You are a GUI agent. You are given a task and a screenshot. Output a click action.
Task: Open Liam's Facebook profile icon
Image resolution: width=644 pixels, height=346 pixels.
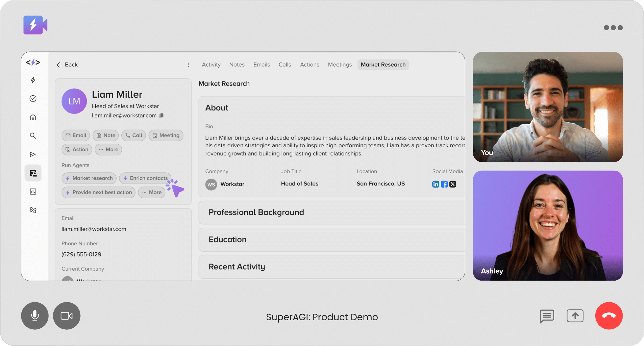tap(444, 184)
